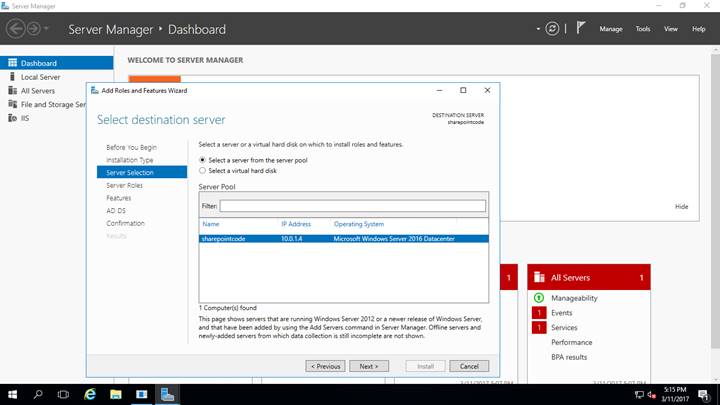Click the red Services count badge
Screen dimensions: 720x405
pos(539,327)
